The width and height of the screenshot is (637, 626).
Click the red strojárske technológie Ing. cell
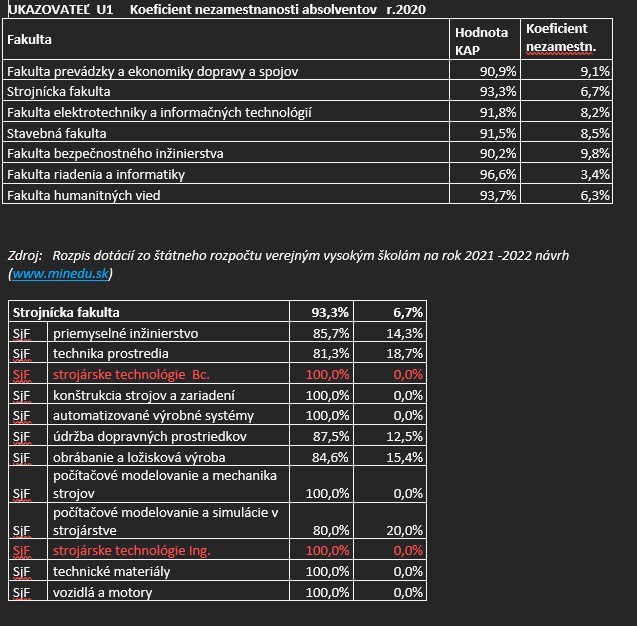(132, 550)
